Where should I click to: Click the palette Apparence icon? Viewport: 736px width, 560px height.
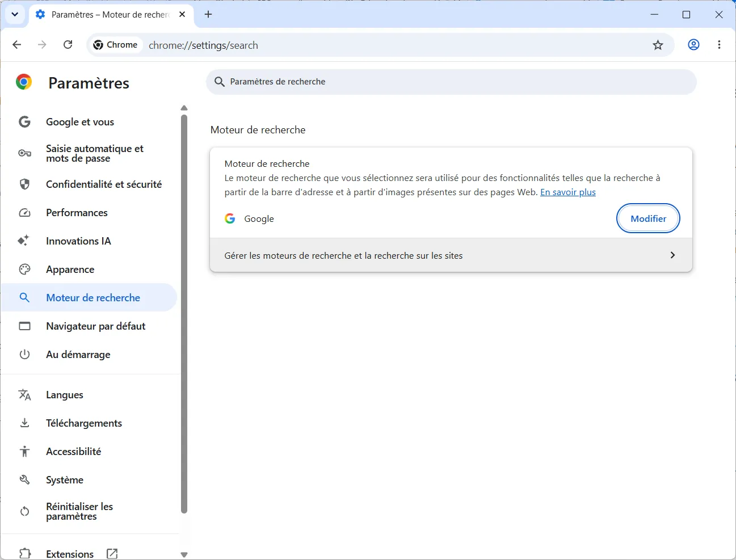(x=24, y=270)
